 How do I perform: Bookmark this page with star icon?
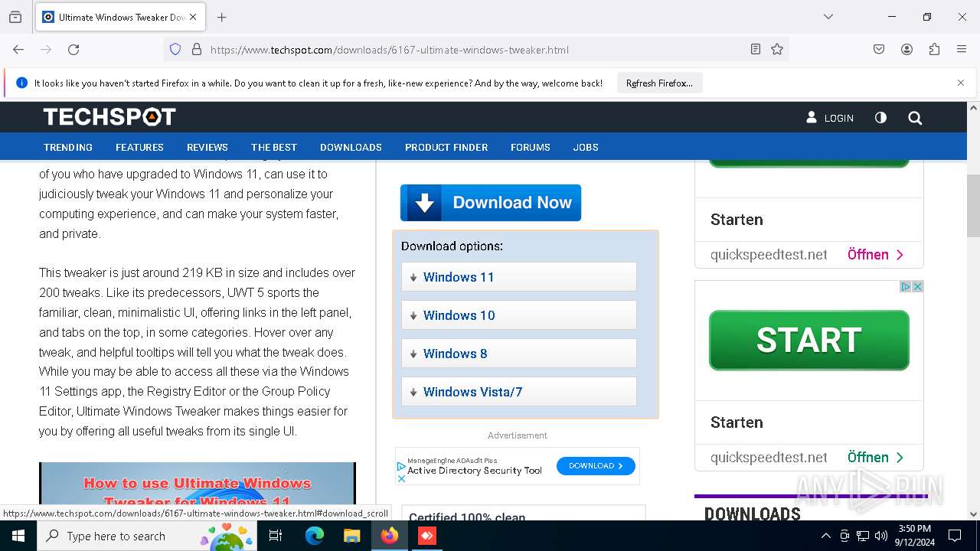click(x=777, y=50)
